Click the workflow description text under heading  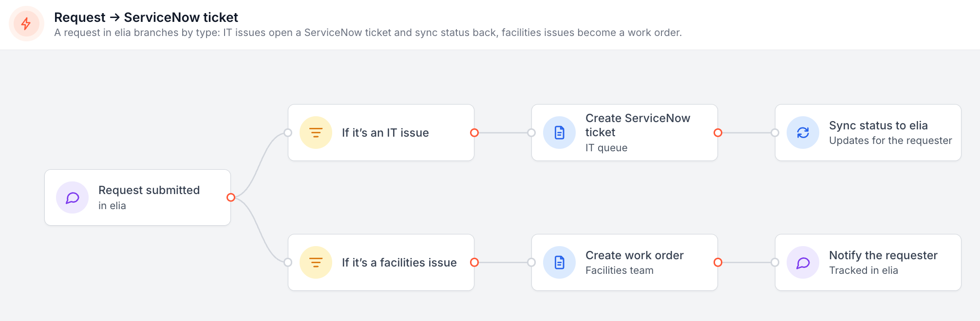[x=368, y=33]
